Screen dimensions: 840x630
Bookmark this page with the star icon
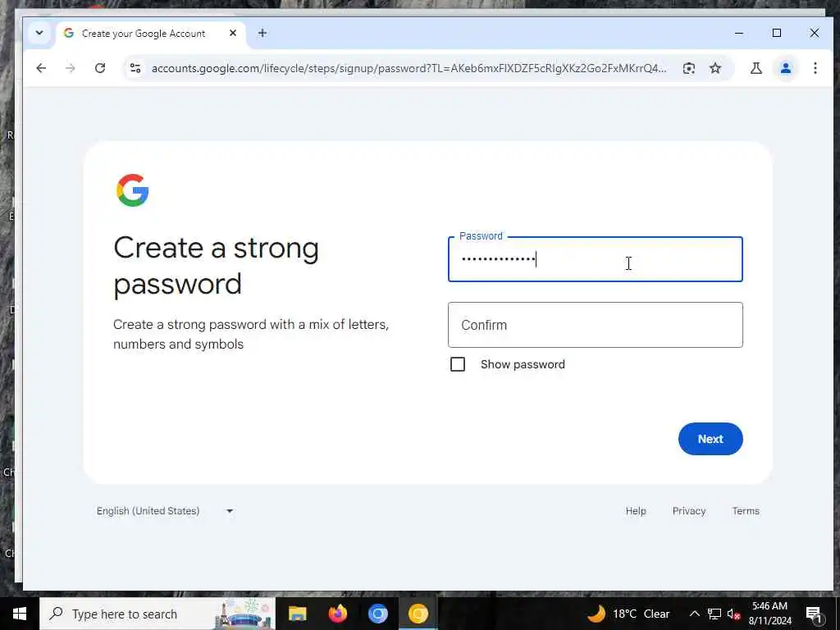(715, 68)
